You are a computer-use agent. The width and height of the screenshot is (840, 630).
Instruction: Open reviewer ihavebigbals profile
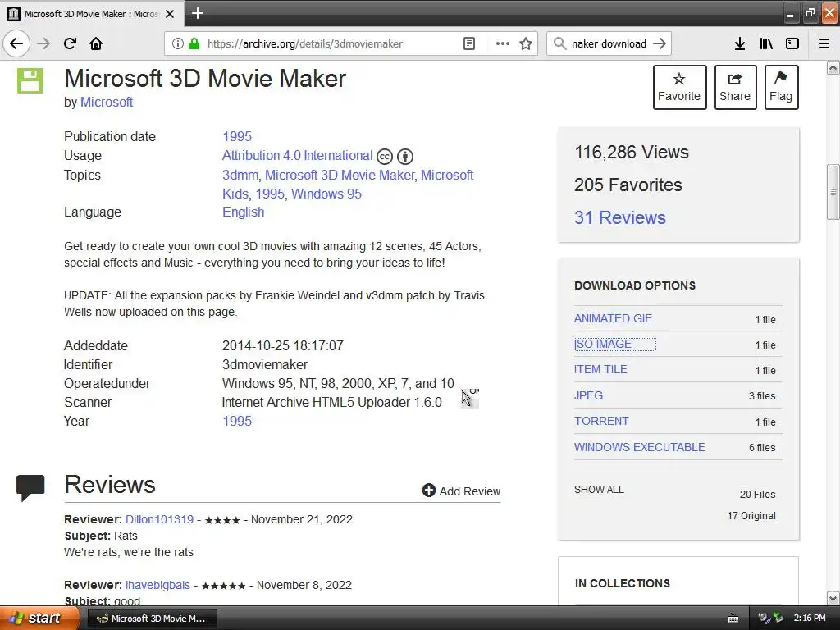[157, 585]
